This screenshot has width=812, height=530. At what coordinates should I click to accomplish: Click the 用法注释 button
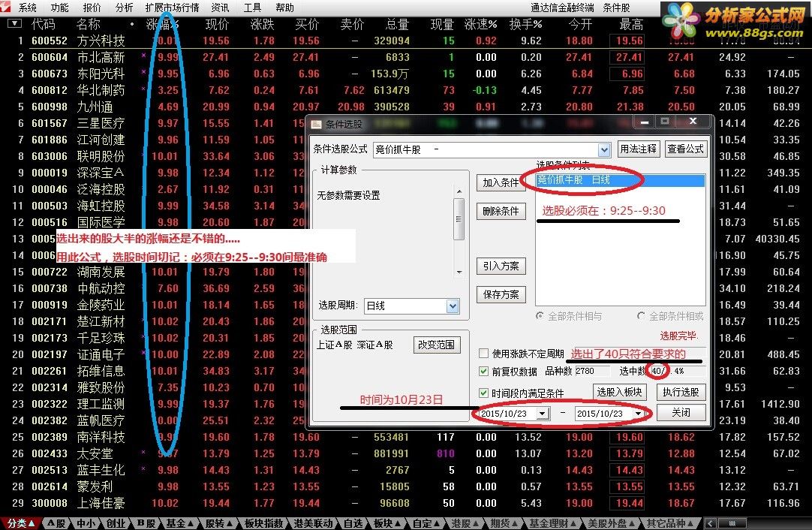pos(638,149)
